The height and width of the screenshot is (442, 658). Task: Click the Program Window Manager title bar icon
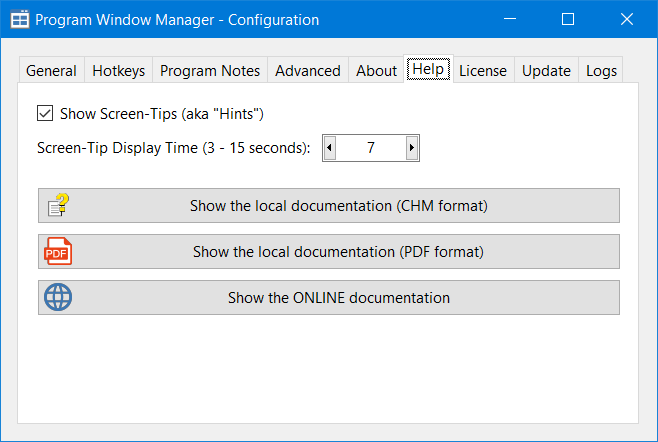19,19
